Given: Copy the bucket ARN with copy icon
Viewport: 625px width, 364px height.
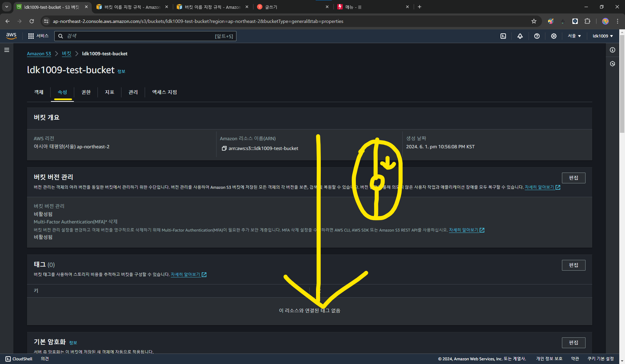Looking at the screenshot, I should pyautogui.click(x=224, y=148).
